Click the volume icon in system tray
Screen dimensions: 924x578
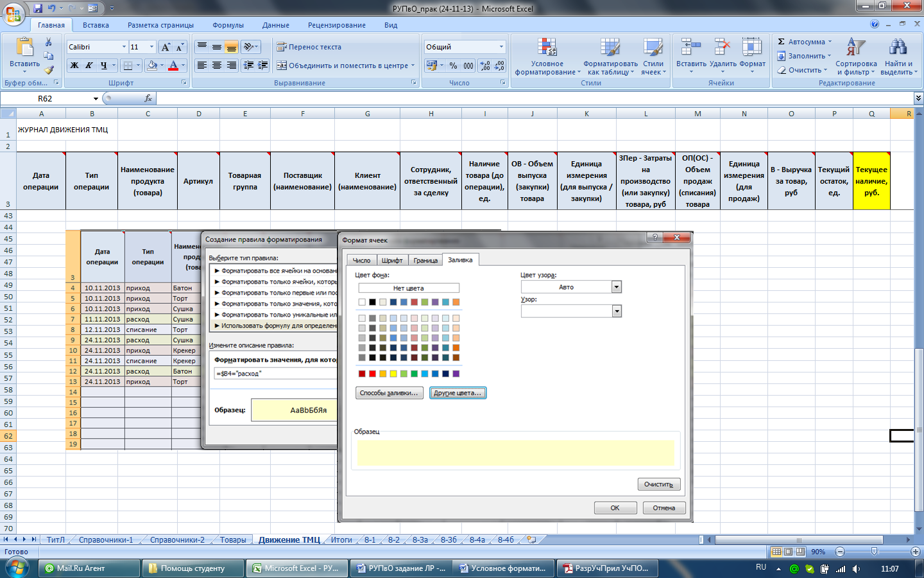point(856,569)
